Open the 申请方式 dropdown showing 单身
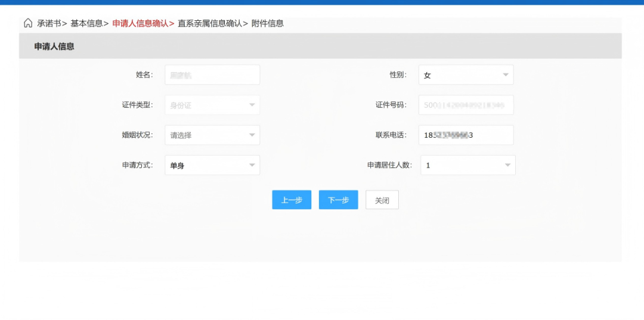This screenshot has width=644, height=320. pos(212,165)
